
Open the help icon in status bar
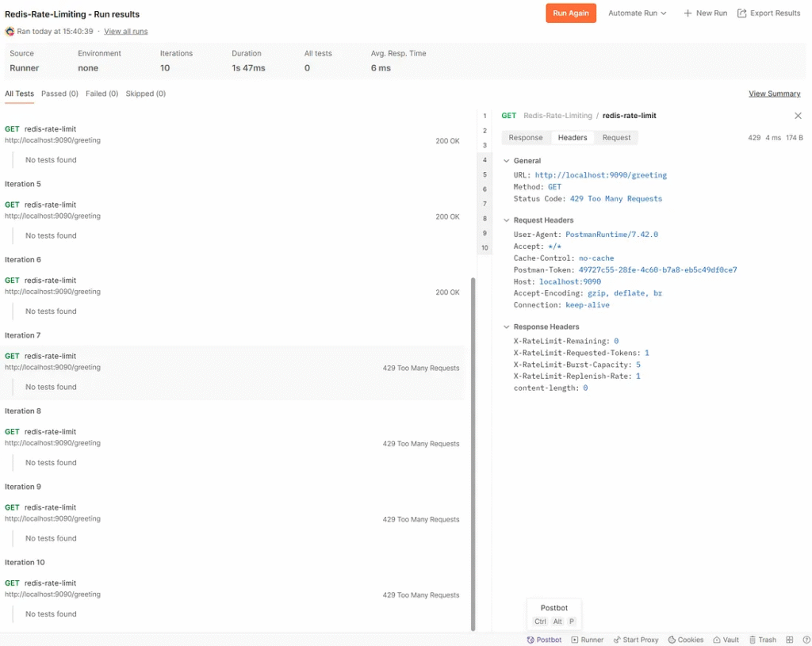pyautogui.click(x=806, y=640)
